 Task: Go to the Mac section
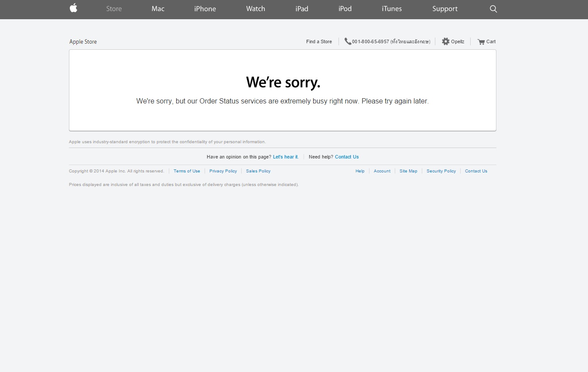click(158, 9)
